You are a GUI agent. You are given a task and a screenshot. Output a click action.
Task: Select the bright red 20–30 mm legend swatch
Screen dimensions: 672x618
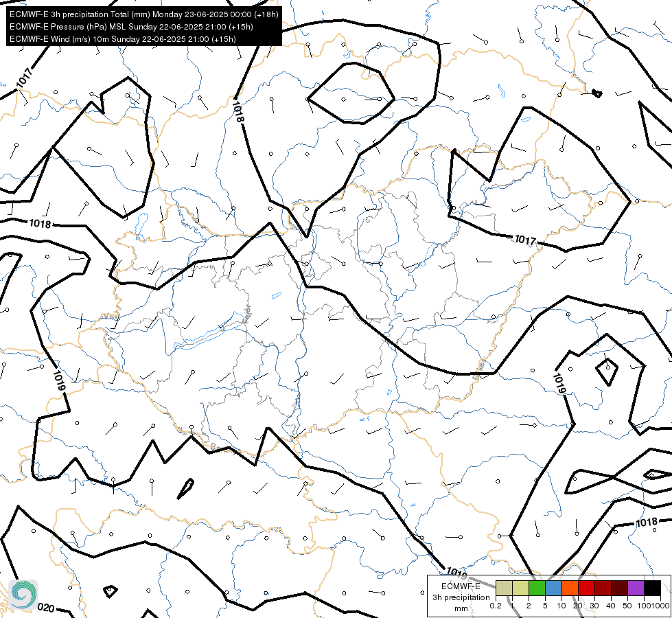point(586,588)
